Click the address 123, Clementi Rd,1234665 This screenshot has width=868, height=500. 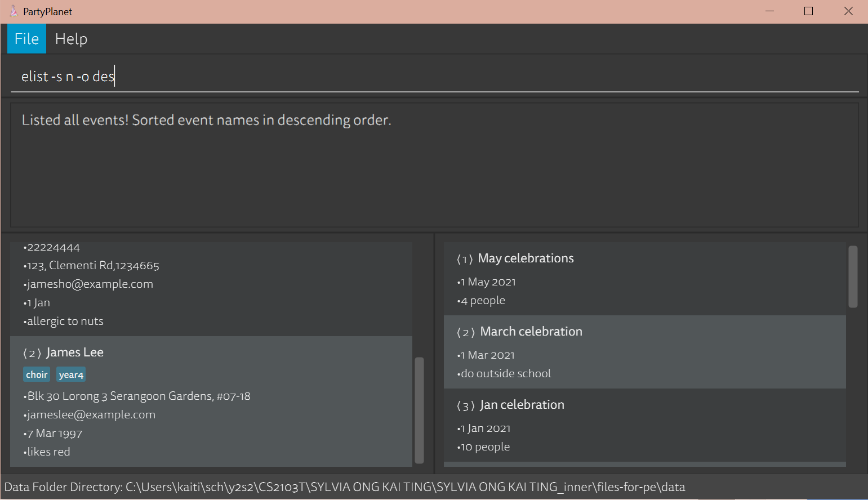tap(93, 266)
